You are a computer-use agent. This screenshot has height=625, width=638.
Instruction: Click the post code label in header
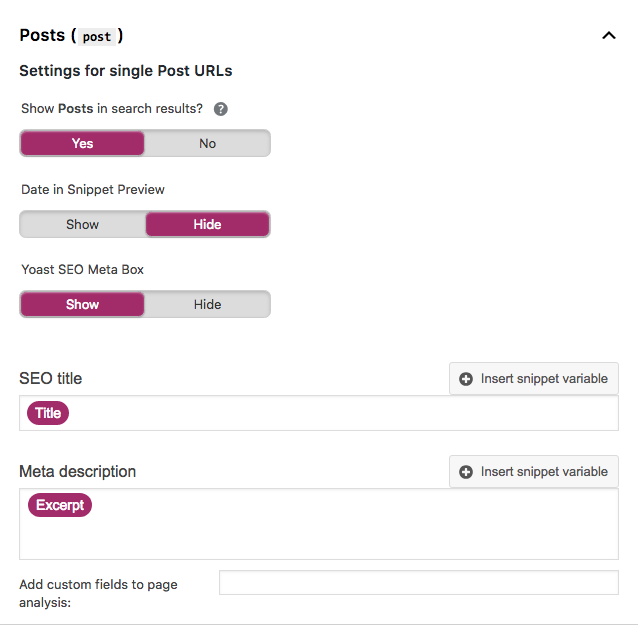tap(97, 37)
